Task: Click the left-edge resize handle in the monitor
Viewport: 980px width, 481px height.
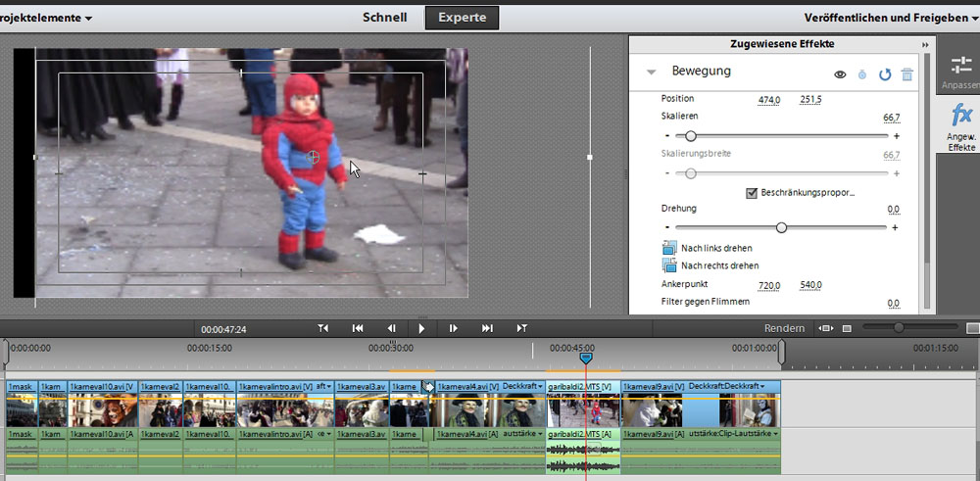Action: [x=35, y=158]
